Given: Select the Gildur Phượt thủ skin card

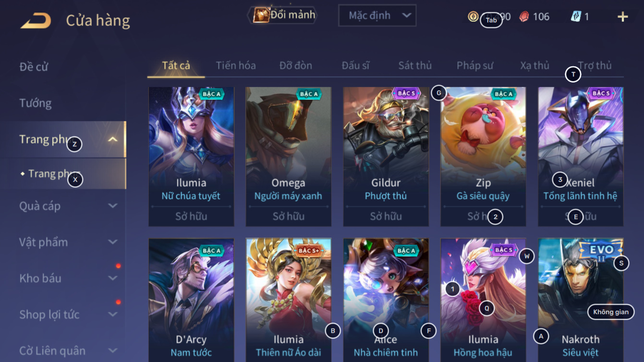Looking at the screenshot, I should coord(386,157).
